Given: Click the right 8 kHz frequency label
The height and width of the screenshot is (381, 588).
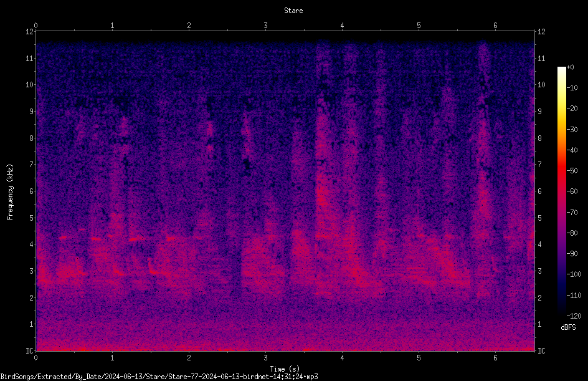Looking at the screenshot, I should click(x=539, y=138).
